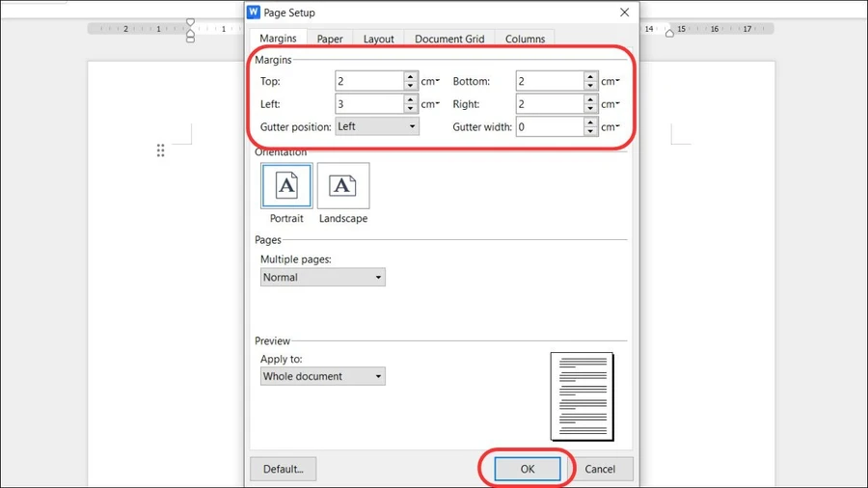Cancel the Page Setup dialog
The image size is (868, 488).
(600, 469)
